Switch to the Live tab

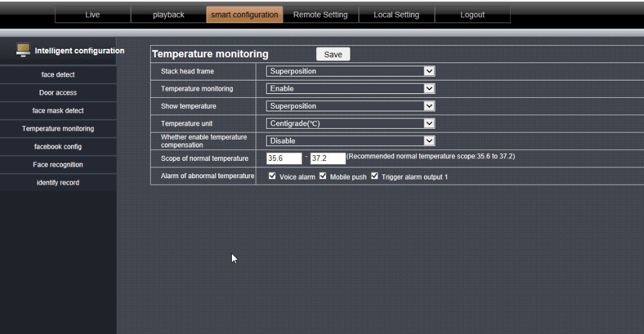(92, 15)
